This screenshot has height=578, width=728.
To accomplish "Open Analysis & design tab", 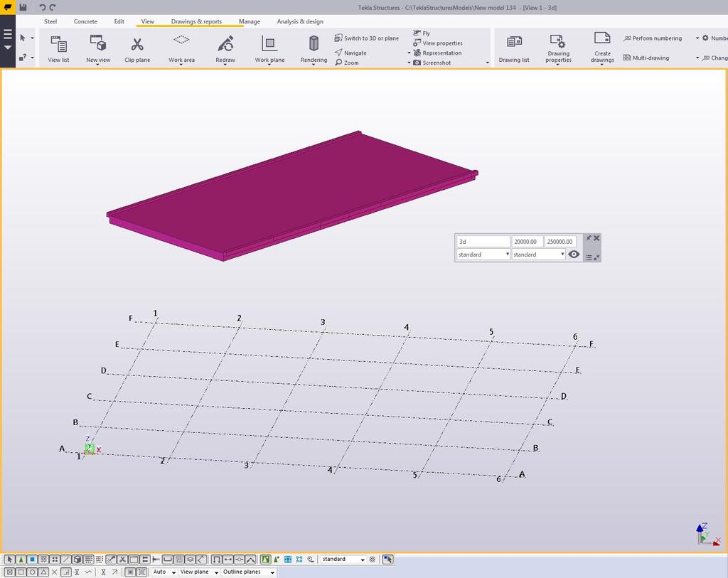I will click(x=300, y=21).
